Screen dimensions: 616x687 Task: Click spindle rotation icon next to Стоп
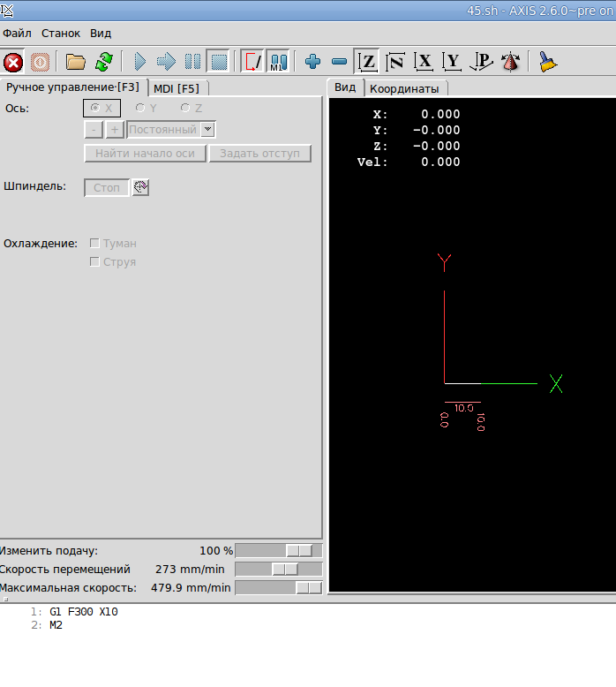tap(140, 187)
